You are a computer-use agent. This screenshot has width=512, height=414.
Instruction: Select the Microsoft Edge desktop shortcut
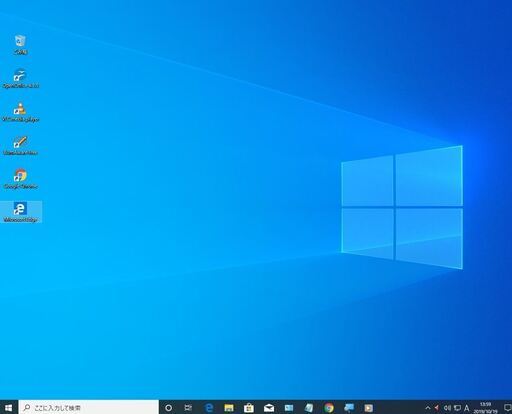20,212
